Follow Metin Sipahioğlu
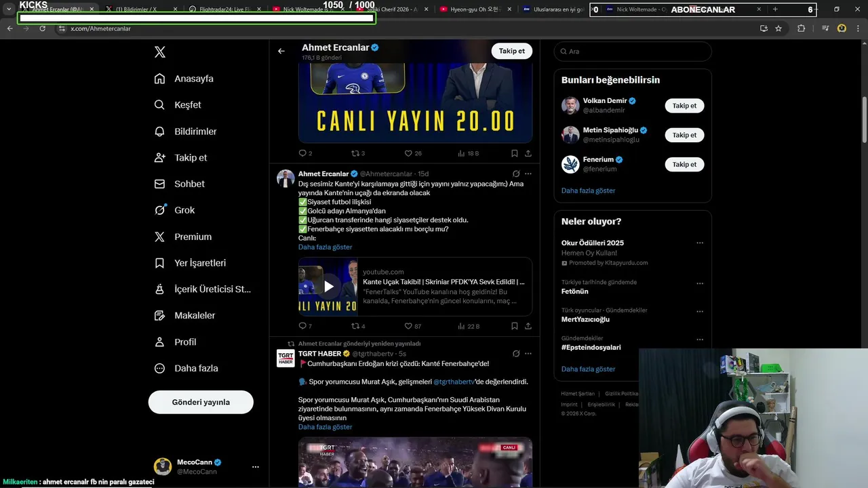The width and height of the screenshot is (868, 488). [x=684, y=135]
